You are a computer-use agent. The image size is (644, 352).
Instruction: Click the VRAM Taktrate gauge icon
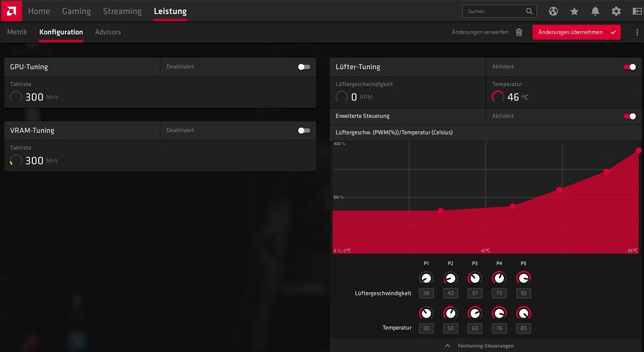[x=16, y=160]
